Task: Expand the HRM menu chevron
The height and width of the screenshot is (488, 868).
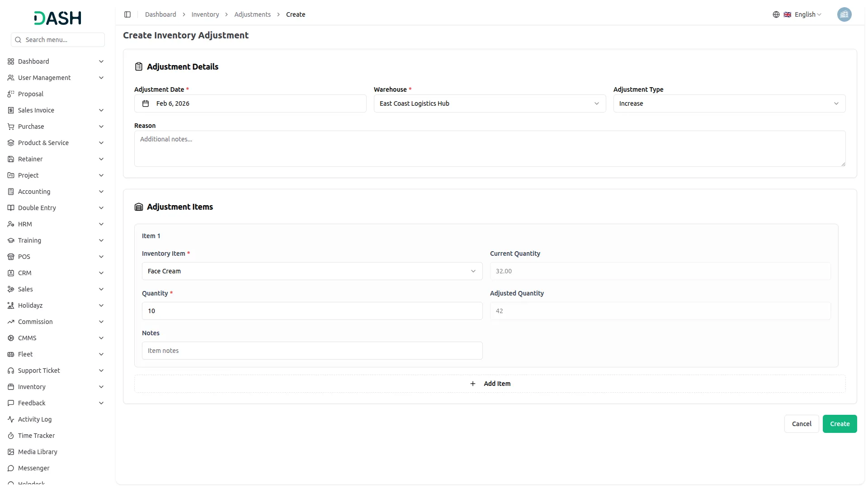Action: (x=101, y=224)
